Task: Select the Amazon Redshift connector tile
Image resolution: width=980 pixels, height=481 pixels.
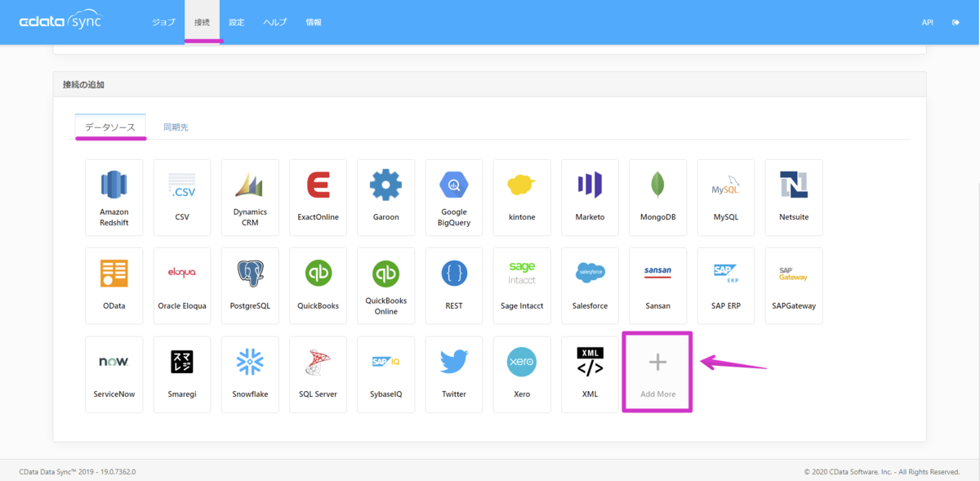Action: 114,198
